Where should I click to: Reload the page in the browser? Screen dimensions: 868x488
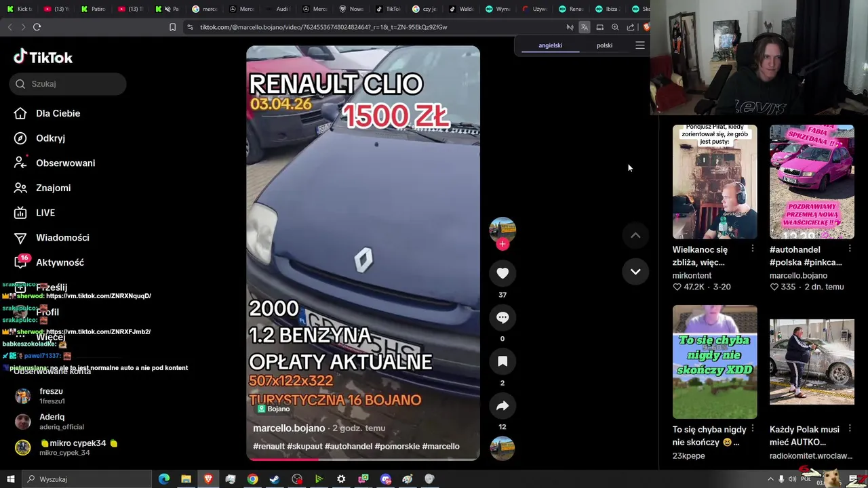click(37, 27)
